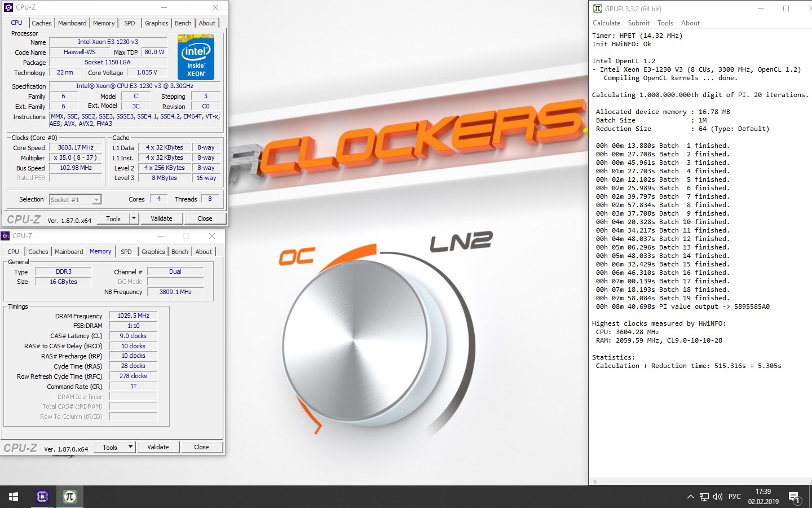Viewport: 812px width, 508px height.
Task: Expand Tools arrow in top CPU-Z window
Action: pos(134,218)
